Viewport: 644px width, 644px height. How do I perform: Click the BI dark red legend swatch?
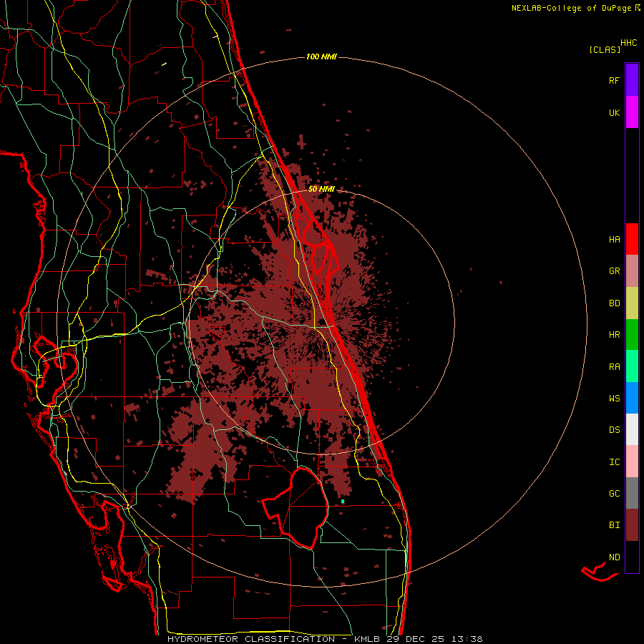click(632, 525)
